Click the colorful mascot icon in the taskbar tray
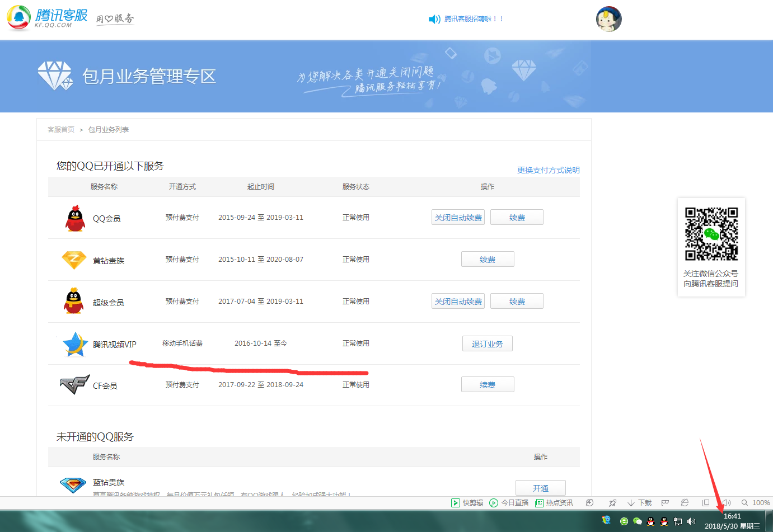The height and width of the screenshot is (532, 773). tap(606, 520)
